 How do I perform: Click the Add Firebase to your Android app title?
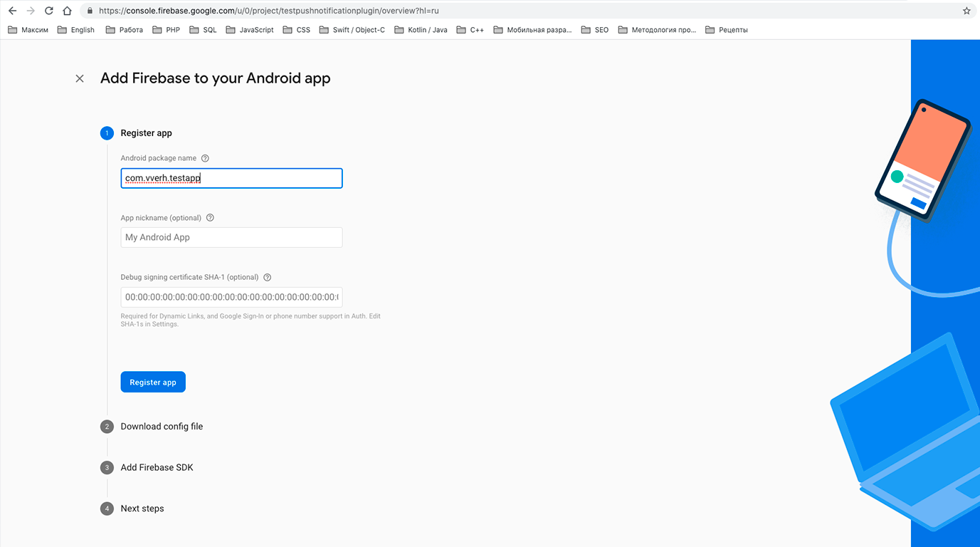pos(216,78)
